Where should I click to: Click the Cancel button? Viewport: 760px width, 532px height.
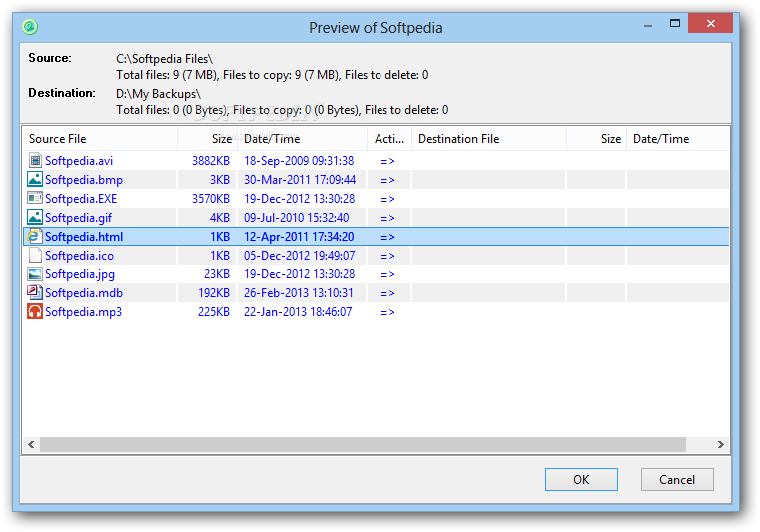677,480
